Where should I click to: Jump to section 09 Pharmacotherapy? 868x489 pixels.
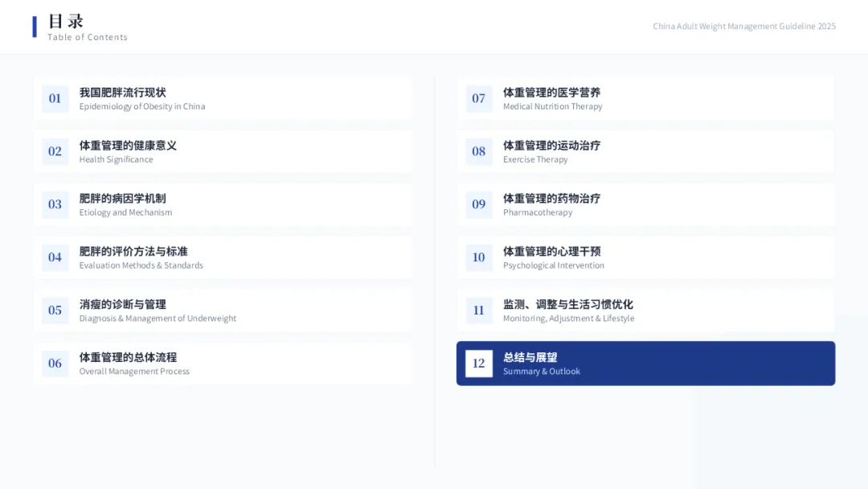[646, 204]
